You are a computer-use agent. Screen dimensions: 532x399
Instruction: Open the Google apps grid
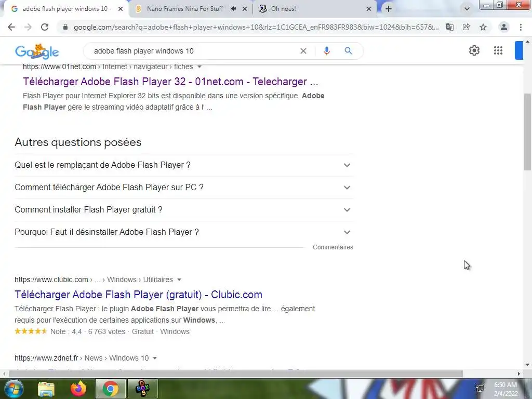(x=498, y=50)
